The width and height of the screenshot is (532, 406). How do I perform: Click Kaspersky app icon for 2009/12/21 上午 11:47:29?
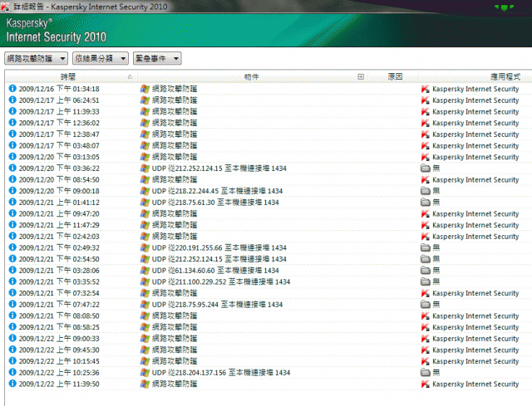[x=425, y=225]
